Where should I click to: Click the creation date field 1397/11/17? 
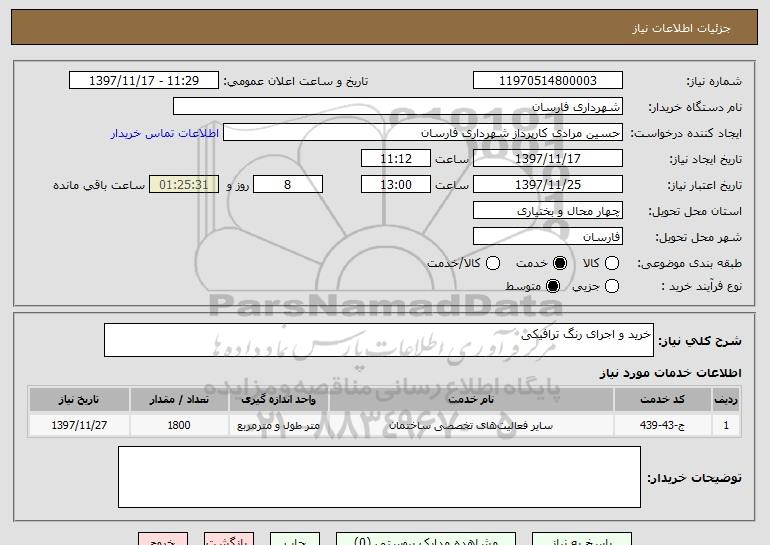(x=548, y=159)
